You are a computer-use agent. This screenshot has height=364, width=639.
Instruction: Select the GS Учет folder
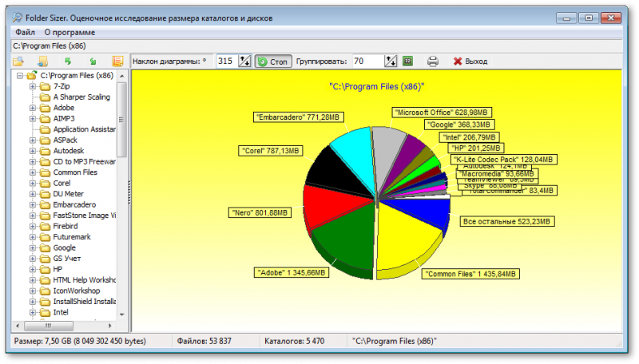click(67, 259)
